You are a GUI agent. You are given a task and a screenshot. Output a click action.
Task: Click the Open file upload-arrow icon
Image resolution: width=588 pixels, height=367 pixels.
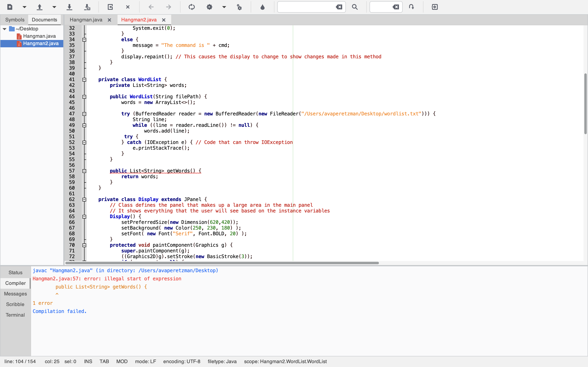pyautogui.click(x=39, y=7)
